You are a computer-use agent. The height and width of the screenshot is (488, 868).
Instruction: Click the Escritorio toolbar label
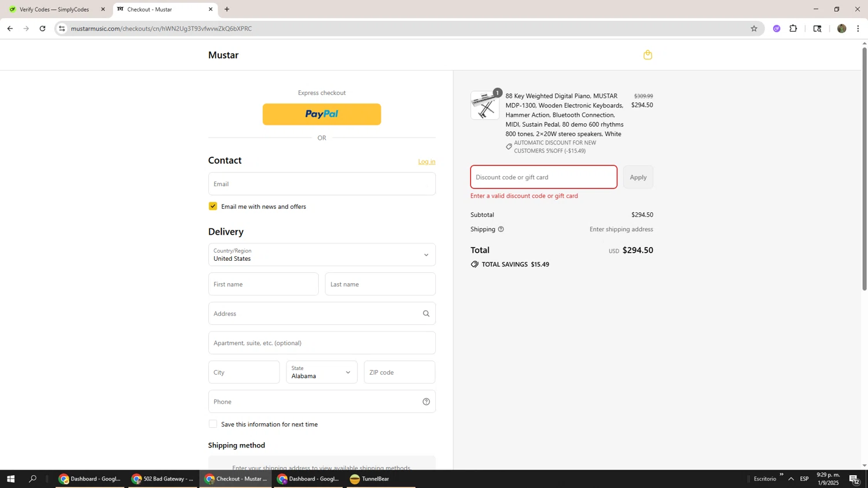tap(765, 479)
